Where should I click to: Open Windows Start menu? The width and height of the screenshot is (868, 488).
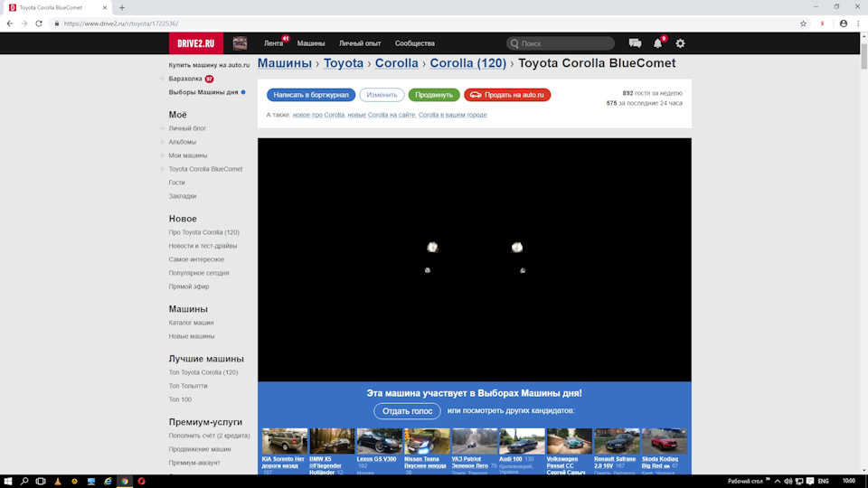8,482
